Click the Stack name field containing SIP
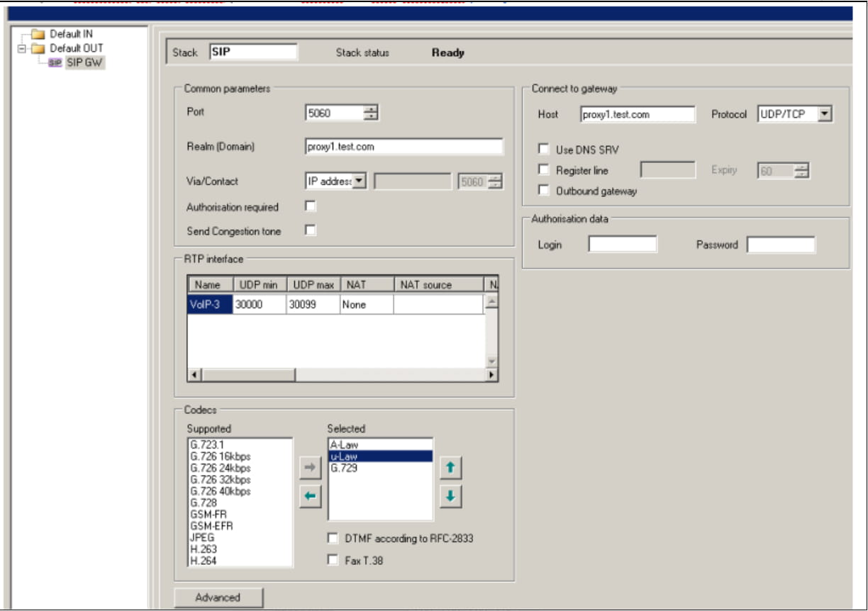This screenshot has width=868, height=611. 253,52
